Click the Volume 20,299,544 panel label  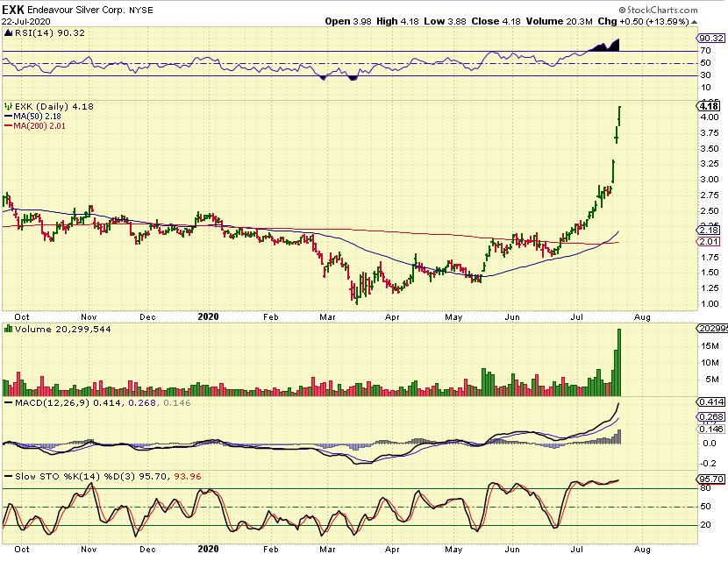click(62, 329)
